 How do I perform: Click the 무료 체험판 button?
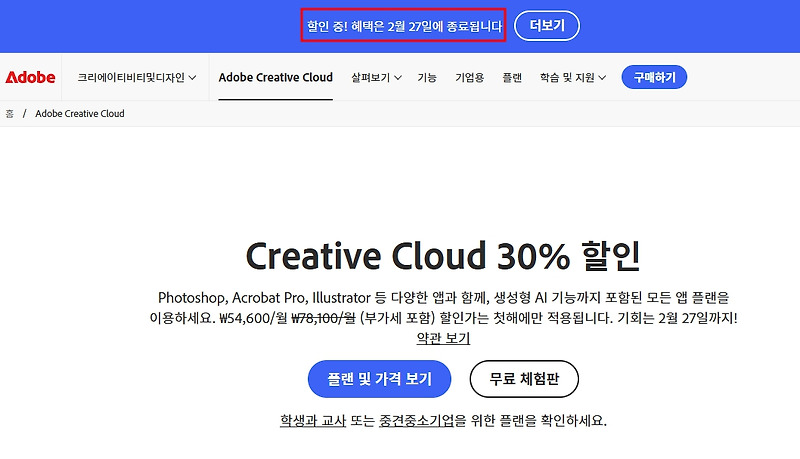[524, 379]
